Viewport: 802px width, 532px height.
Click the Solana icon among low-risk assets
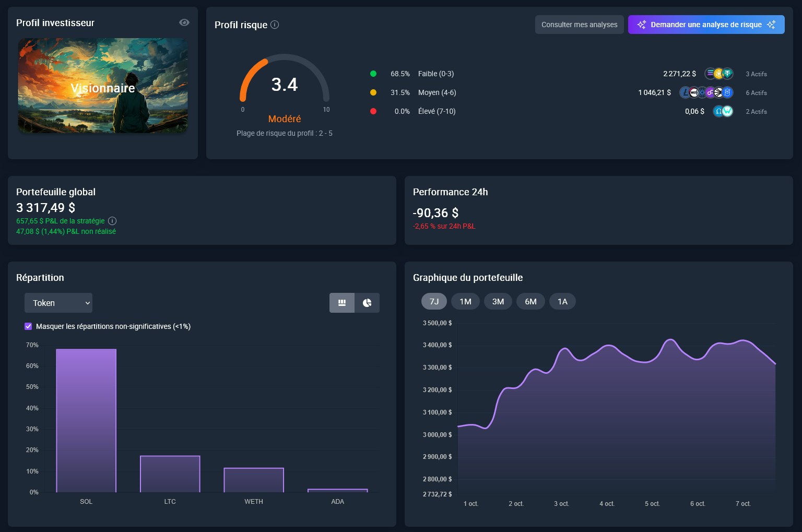(x=709, y=74)
